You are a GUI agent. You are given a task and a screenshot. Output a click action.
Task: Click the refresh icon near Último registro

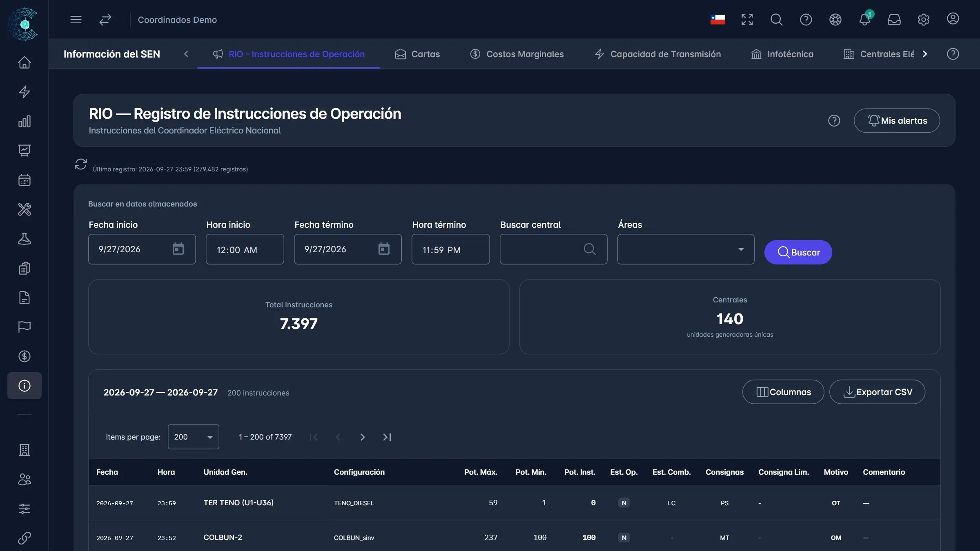(x=81, y=164)
